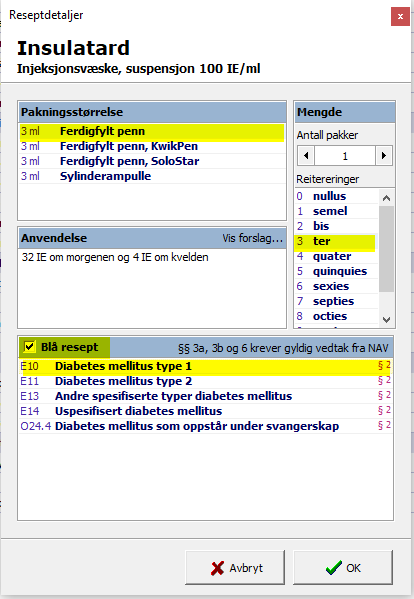Toggle the Blå resept checkbox

pyautogui.click(x=29, y=346)
